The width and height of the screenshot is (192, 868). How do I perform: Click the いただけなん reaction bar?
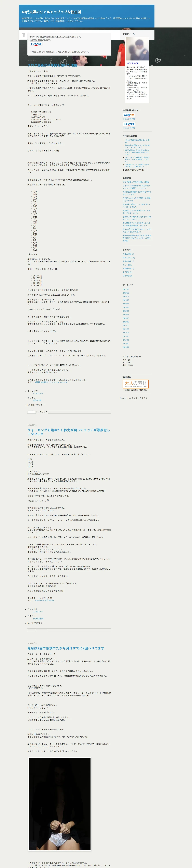69,411
